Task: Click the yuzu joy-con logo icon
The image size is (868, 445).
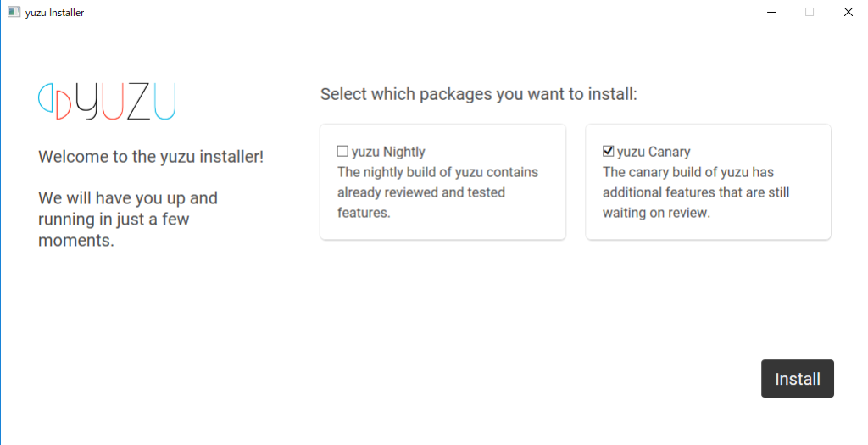Action: pos(55,101)
